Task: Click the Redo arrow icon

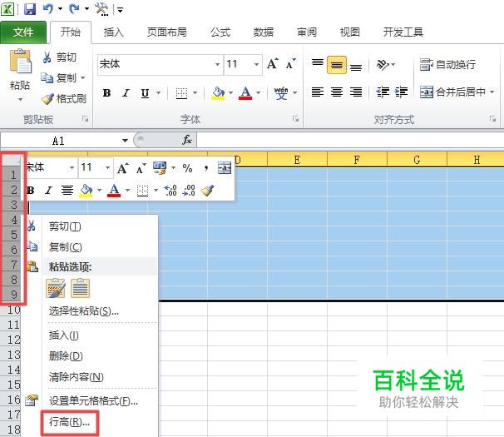Action: click(x=75, y=8)
